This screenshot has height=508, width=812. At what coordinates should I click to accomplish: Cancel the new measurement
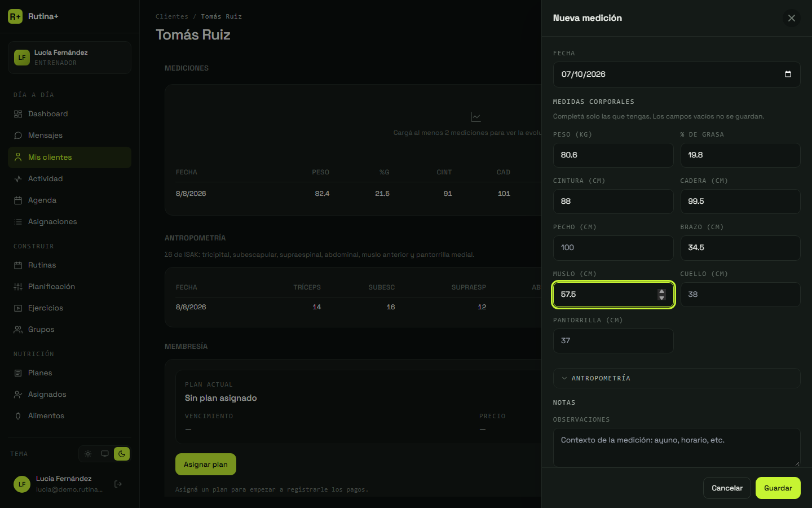727,488
